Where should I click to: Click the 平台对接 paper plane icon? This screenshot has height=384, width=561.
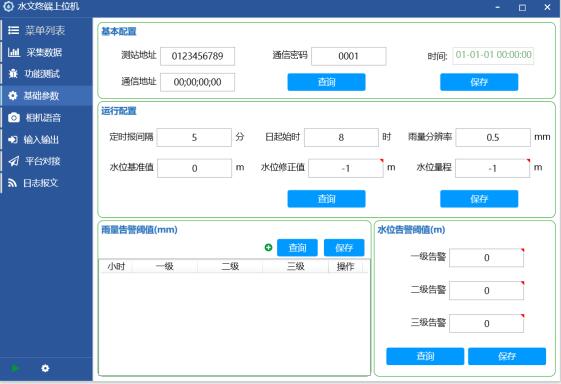point(14,161)
